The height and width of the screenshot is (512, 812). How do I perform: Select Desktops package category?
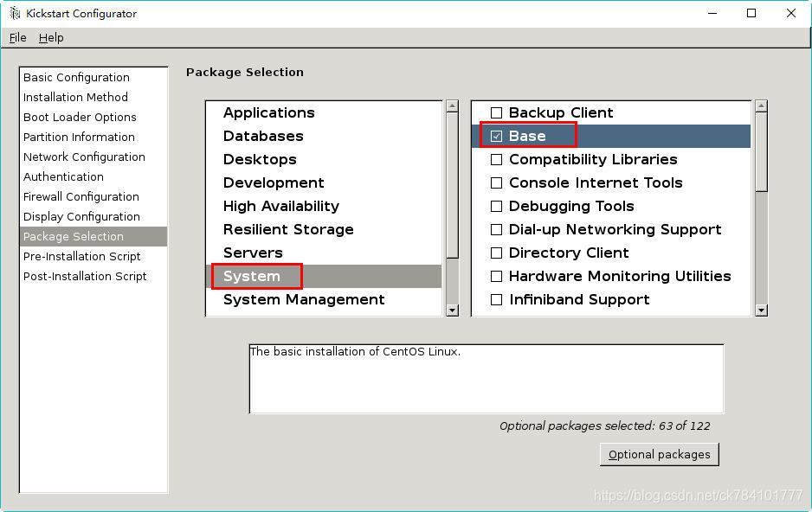324,159
